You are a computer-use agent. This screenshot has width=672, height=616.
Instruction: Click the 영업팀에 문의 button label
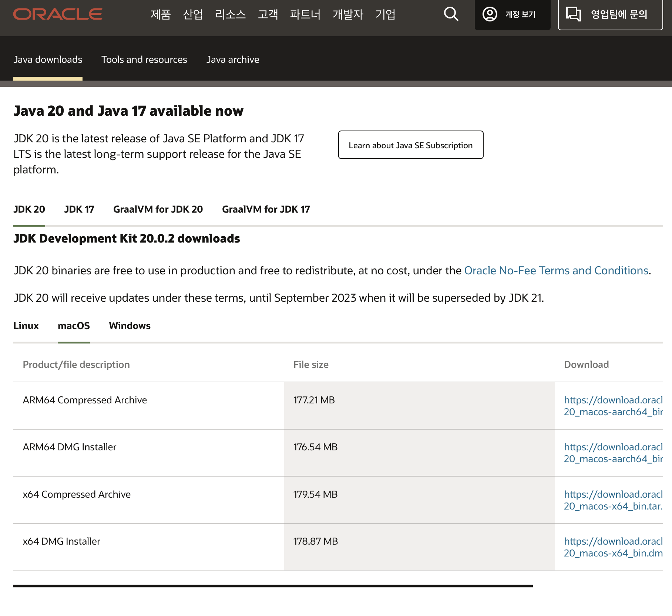tap(619, 14)
